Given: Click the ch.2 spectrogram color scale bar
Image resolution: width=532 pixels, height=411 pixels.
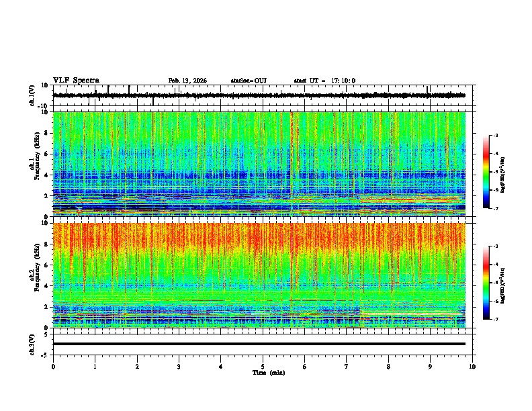Looking at the screenshot, I should point(486,283).
